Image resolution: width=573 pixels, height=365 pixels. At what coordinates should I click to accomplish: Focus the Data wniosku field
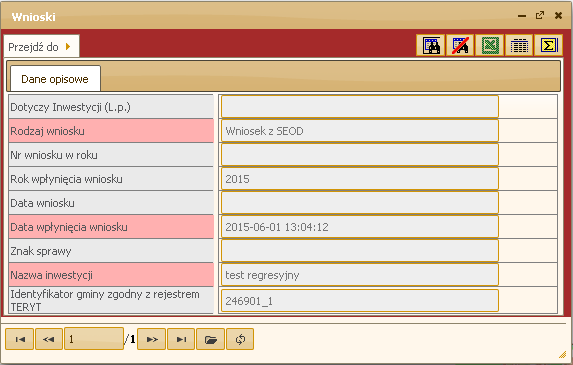[360, 203]
